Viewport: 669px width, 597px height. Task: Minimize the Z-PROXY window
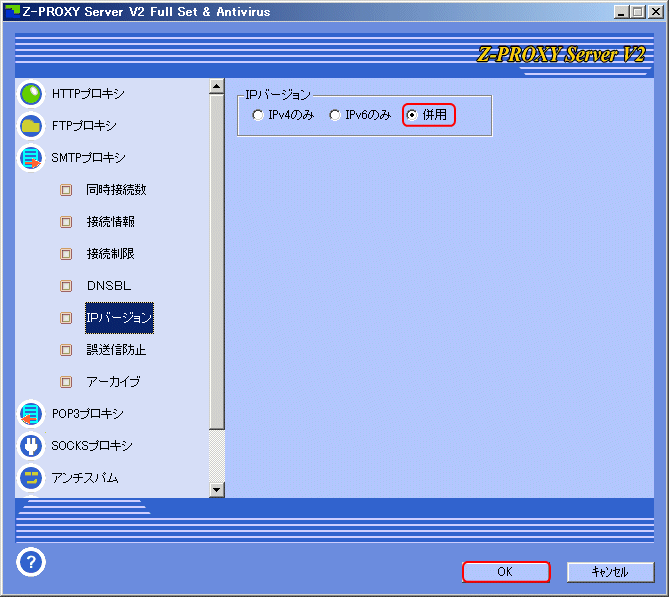tap(621, 12)
